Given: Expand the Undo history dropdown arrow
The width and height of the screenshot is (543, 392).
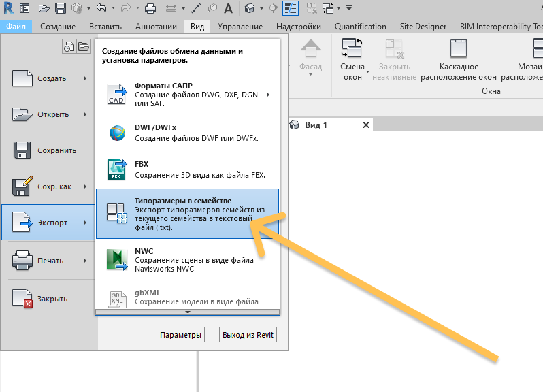Looking at the screenshot, I should pyautogui.click(x=113, y=8).
